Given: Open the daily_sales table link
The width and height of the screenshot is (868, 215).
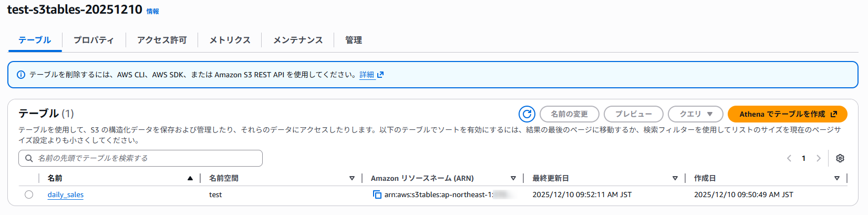Looking at the screenshot, I should (x=66, y=194).
